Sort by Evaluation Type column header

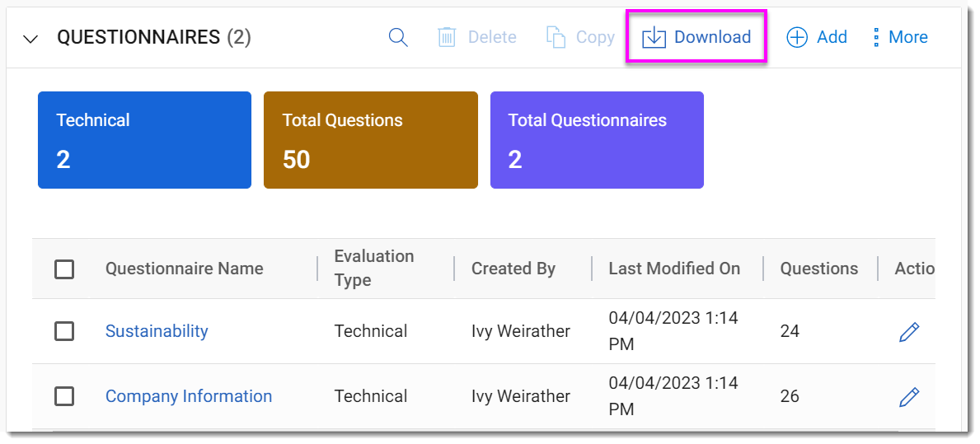(374, 269)
